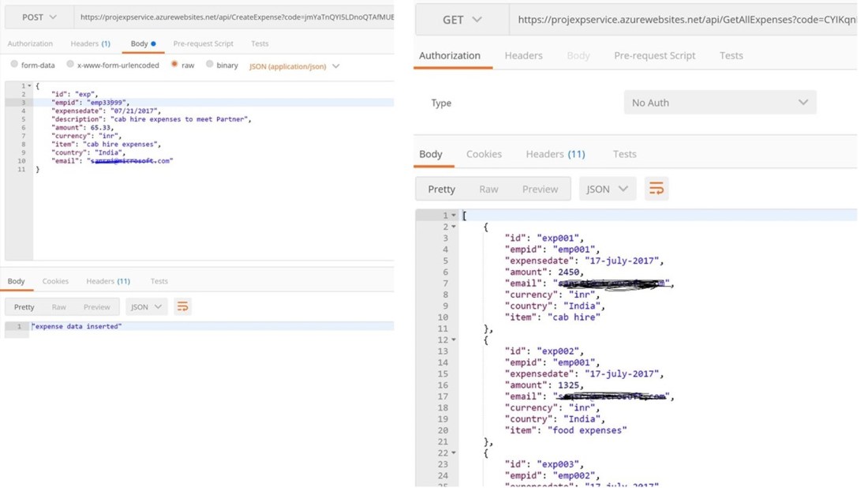Open the Cookies tab in right response
The image size is (868, 488).
point(484,154)
